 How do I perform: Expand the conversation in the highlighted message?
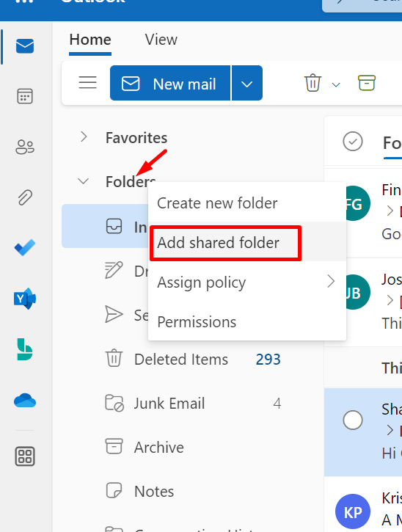pyautogui.click(x=390, y=431)
